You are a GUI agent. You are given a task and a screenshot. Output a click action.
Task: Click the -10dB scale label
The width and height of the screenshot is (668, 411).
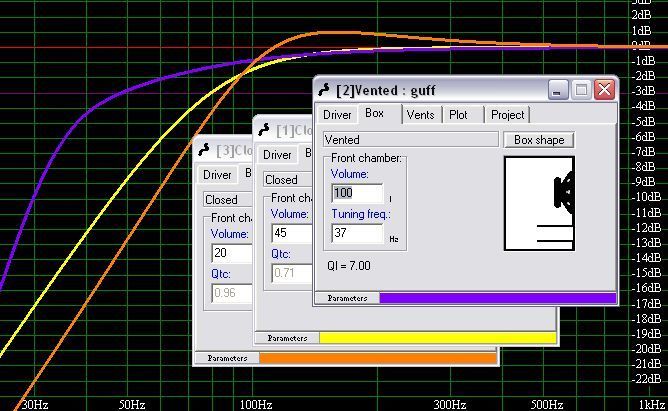(x=646, y=197)
